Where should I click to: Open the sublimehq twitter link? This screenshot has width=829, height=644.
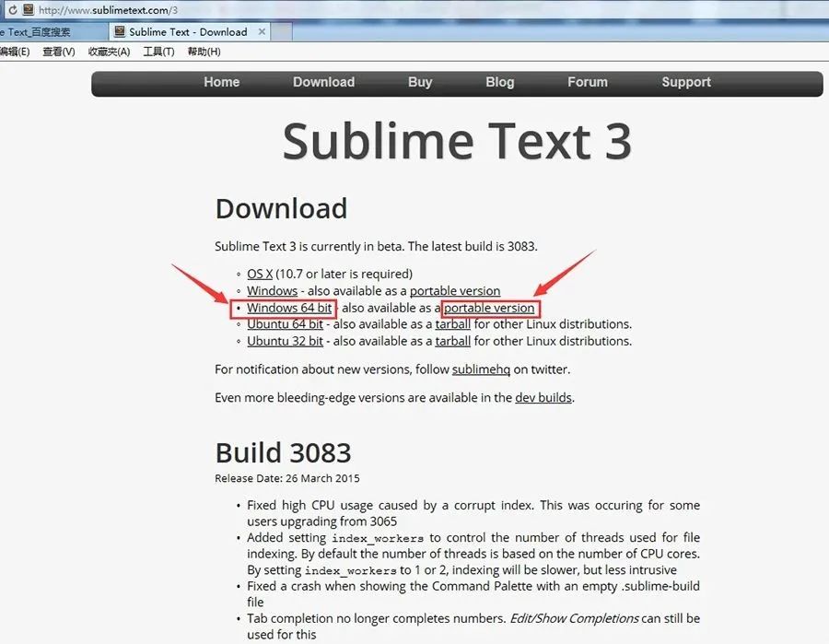click(x=481, y=369)
